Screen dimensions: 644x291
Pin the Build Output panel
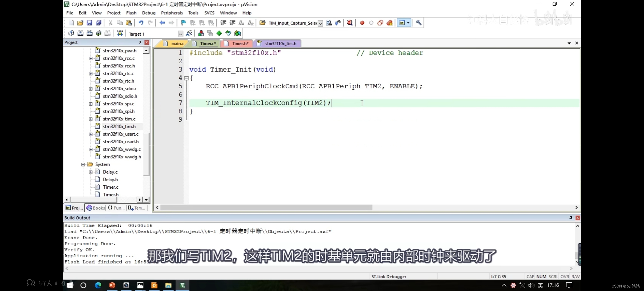point(571,218)
